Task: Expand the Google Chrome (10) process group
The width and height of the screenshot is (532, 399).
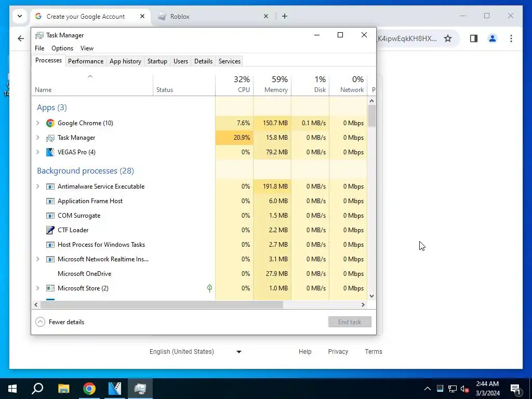Action: pyautogui.click(x=37, y=123)
